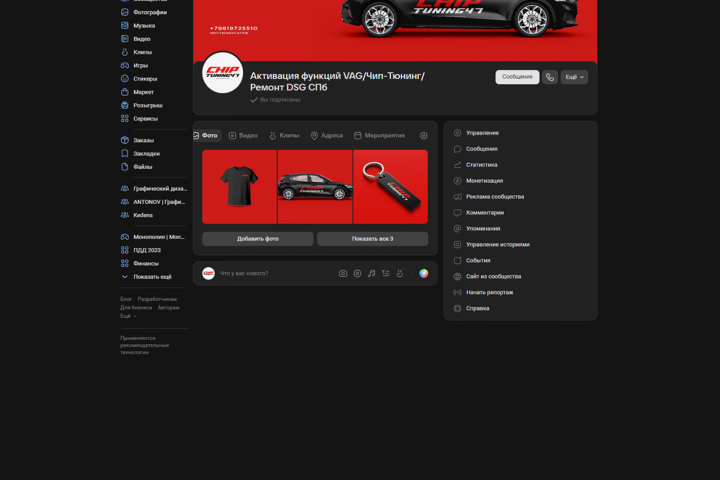
Task: Click the community CHIP TUNING47 avatar
Action: 223,73
